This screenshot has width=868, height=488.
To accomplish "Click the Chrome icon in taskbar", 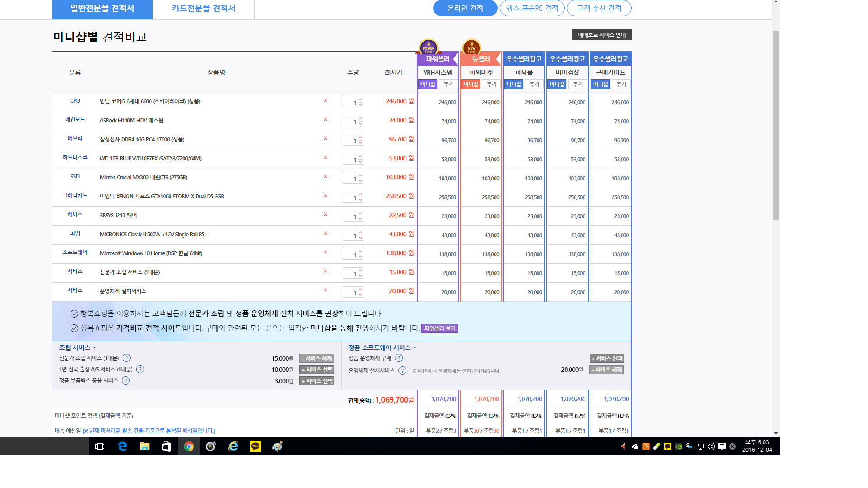I will coord(189,446).
